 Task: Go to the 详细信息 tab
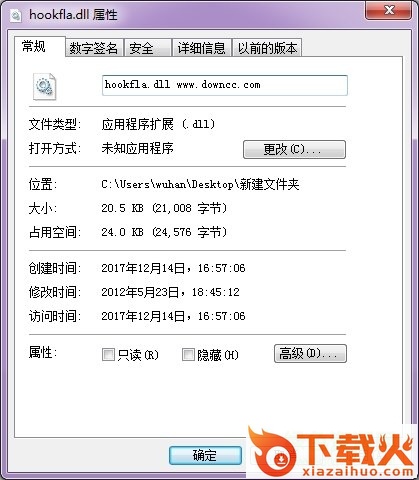click(202, 48)
